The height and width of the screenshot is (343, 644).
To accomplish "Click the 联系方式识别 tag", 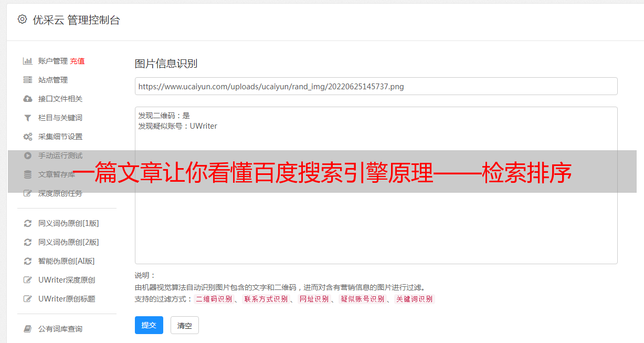I will point(266,299).
